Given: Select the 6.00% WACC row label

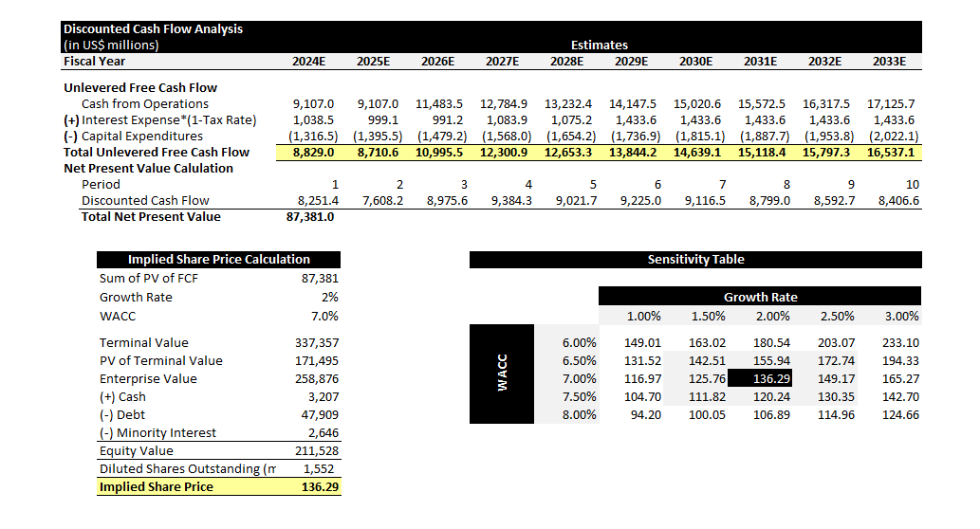Looking at the screenshot, I should tap(580, 343).
